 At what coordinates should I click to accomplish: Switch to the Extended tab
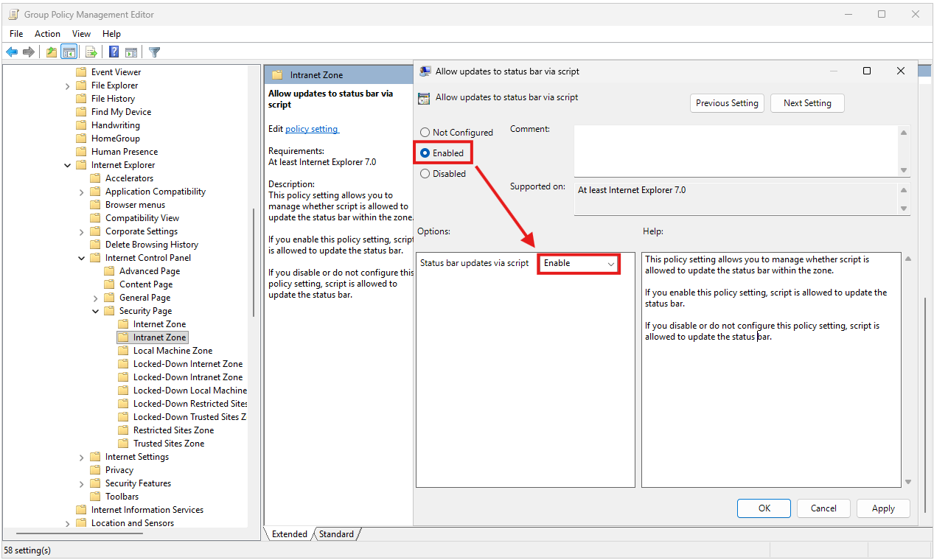pyautogui.click(x=290, y=534)
